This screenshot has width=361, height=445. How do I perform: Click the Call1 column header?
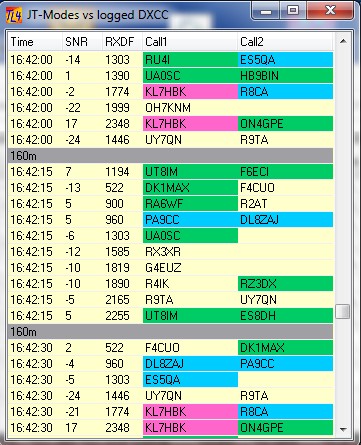point(190,42)
